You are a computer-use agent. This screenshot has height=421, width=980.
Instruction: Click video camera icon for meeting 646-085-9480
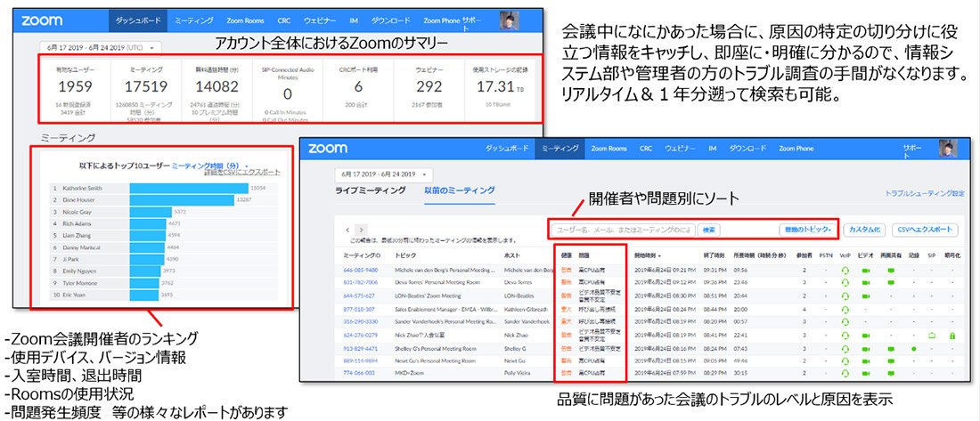pyautogui.click(x=866, y=271)
